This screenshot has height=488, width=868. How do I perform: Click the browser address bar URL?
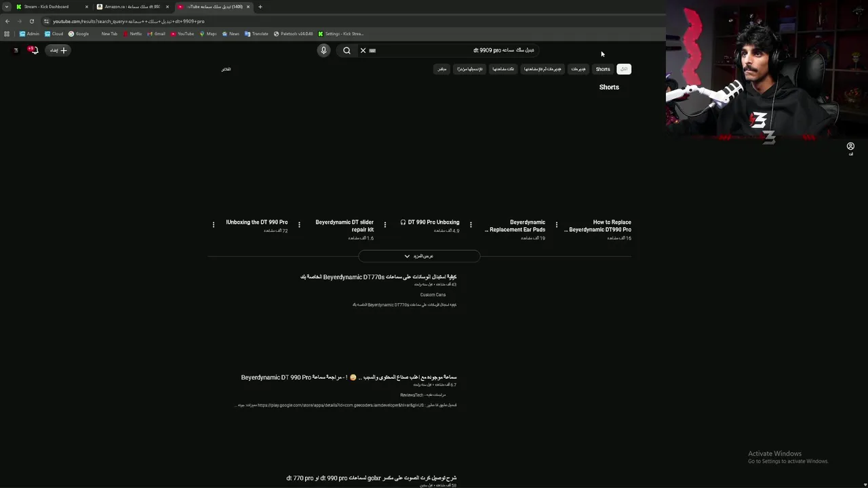(x=128, y=21)
